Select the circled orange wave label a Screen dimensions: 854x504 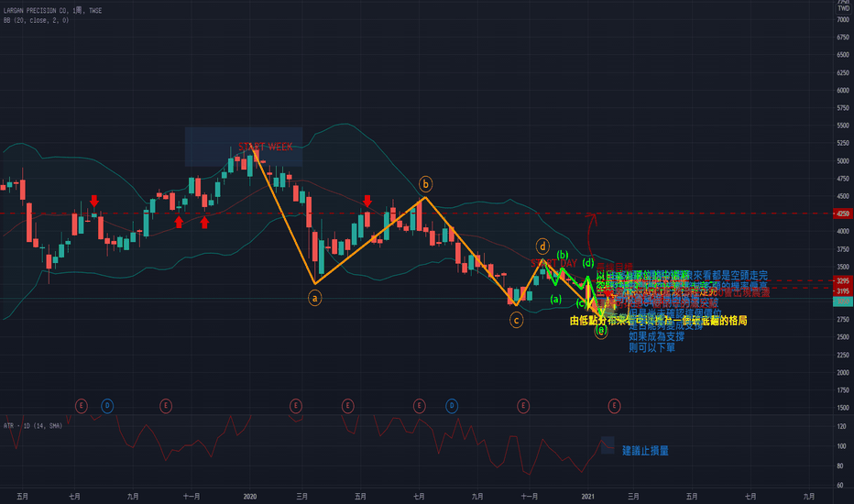315,298
